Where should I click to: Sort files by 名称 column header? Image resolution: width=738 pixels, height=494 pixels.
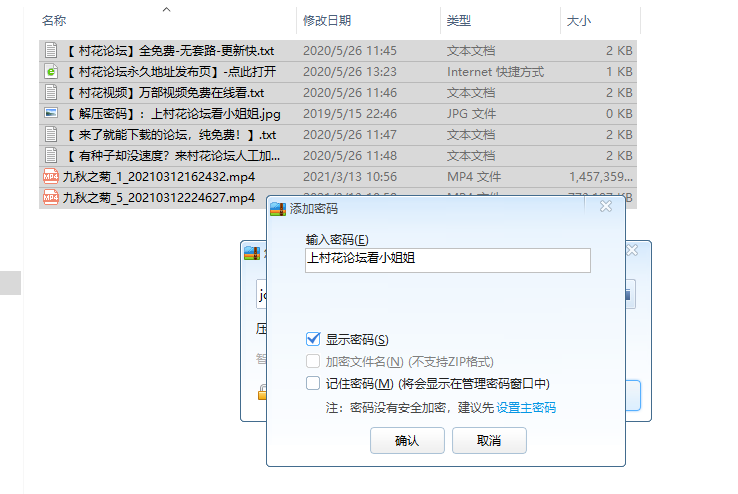55,21
